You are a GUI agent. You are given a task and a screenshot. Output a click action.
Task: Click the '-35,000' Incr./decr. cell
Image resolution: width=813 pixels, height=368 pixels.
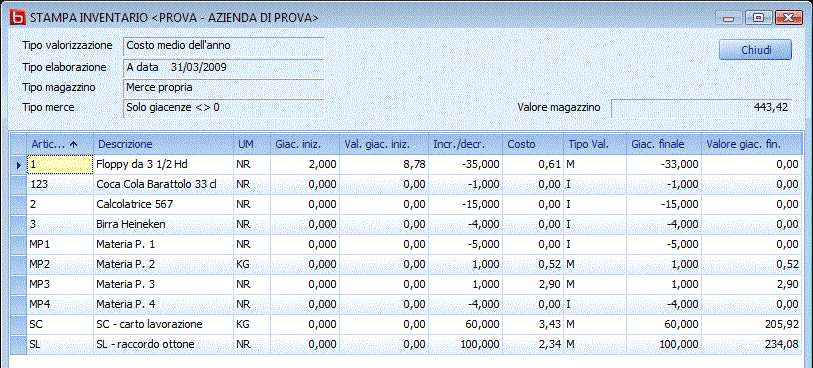pyautogui.click(x=466, y=165)
